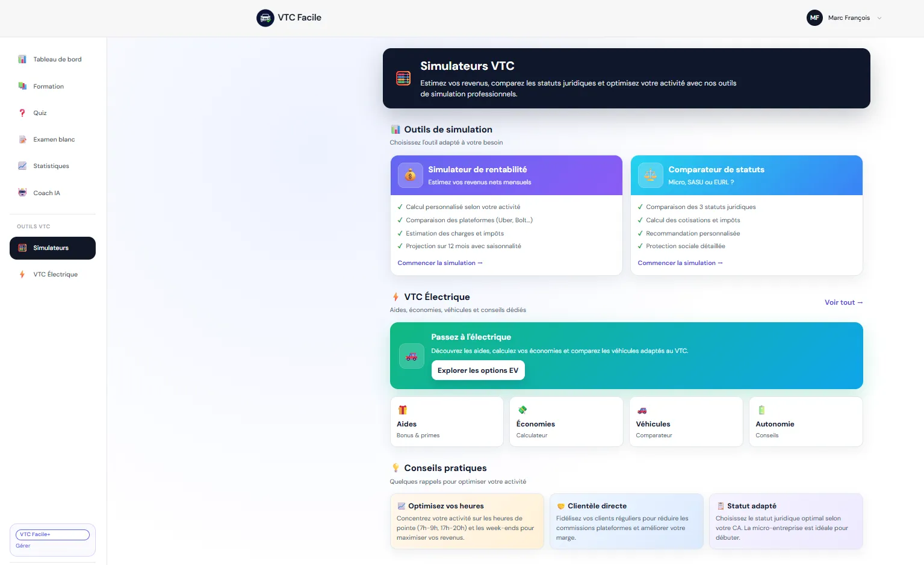Viewport: 924px width, 565px height.
Task: Click the Formation icon in the sidebar
Action: 22,86
